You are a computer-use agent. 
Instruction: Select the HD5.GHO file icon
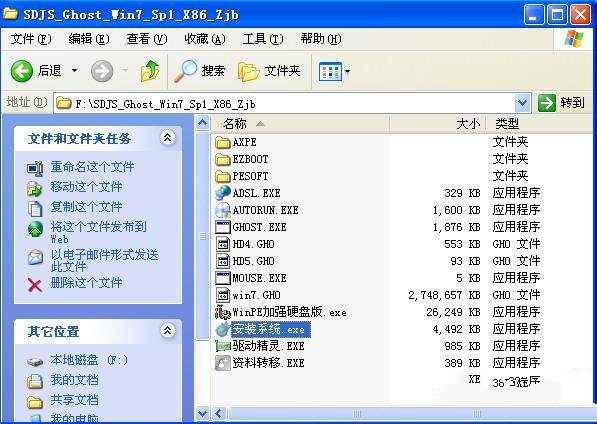(223, 261)
